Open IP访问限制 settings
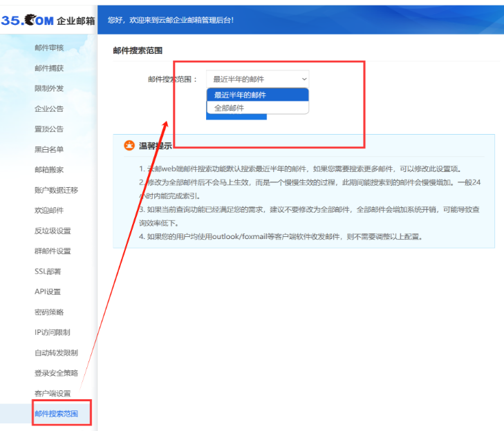 [x=52, y=332]
